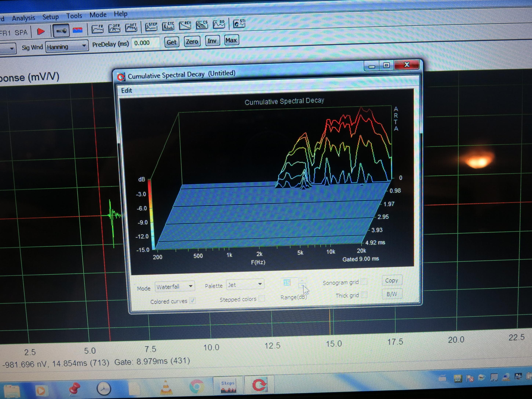Screen dimensions: 532x399
Task: Click the PreDelay (ms) input field
Action: (x=146, y=43)
